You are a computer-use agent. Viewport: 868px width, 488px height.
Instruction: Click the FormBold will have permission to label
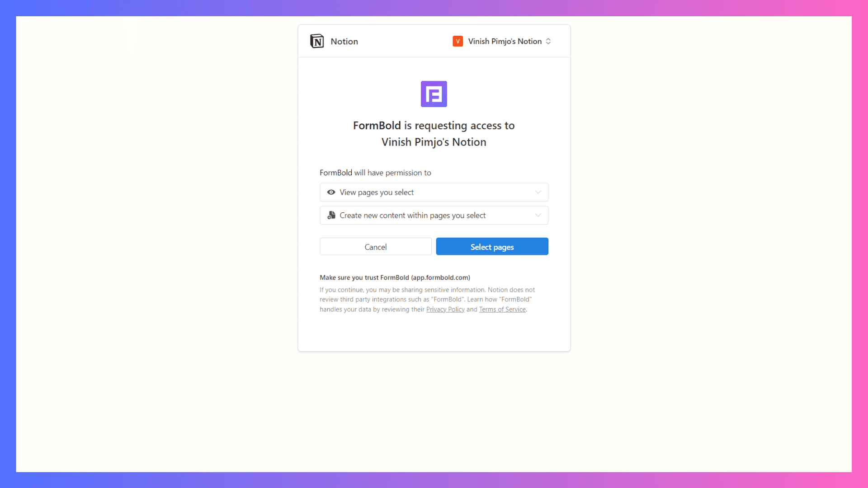coord(375,173)
